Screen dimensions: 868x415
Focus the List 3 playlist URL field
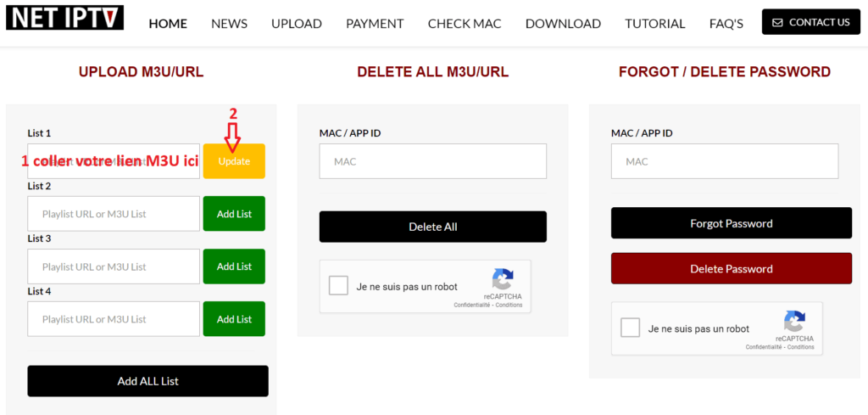[x=114, y=266]
